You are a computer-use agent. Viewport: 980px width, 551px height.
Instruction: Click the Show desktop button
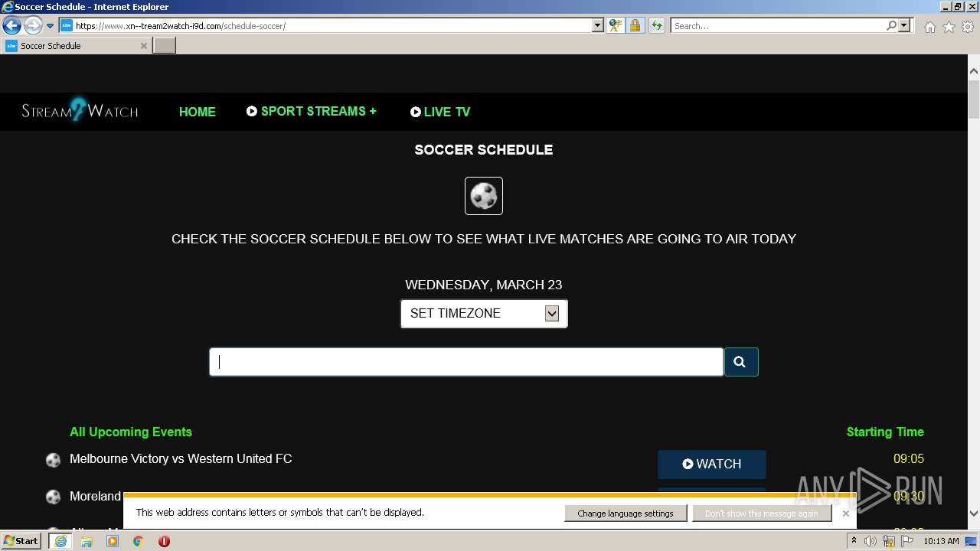click(x=972, y=541)
